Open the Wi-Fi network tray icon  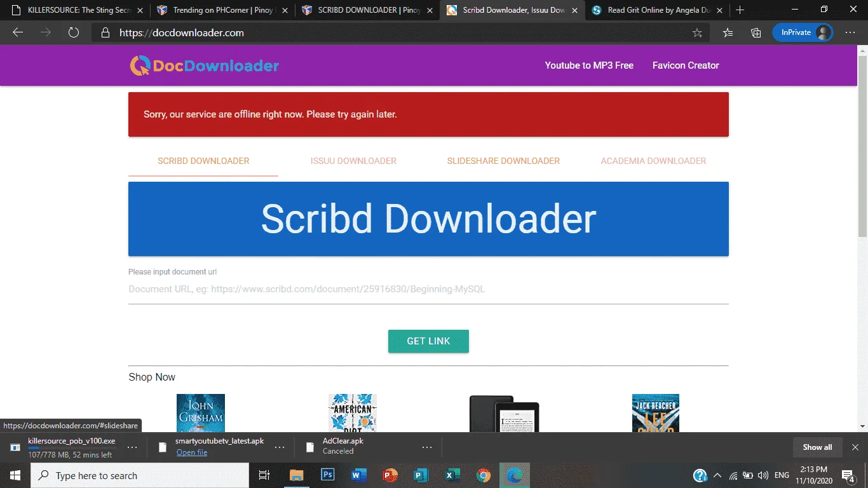tap(733, 475)
